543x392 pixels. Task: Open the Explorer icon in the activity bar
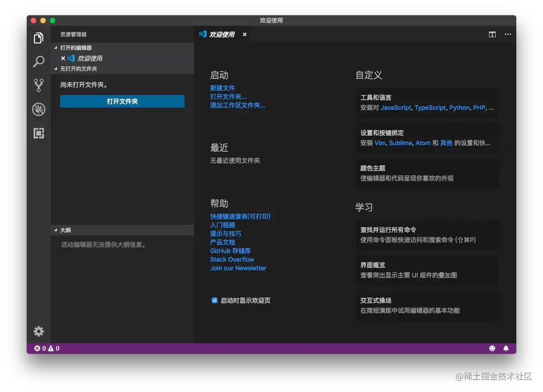tap(38, 38)
